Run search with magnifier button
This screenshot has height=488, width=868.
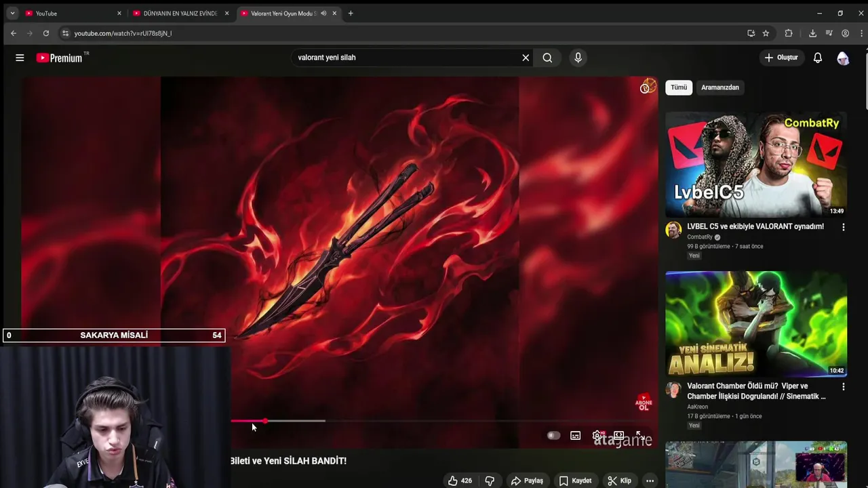(x=547, y=58)
